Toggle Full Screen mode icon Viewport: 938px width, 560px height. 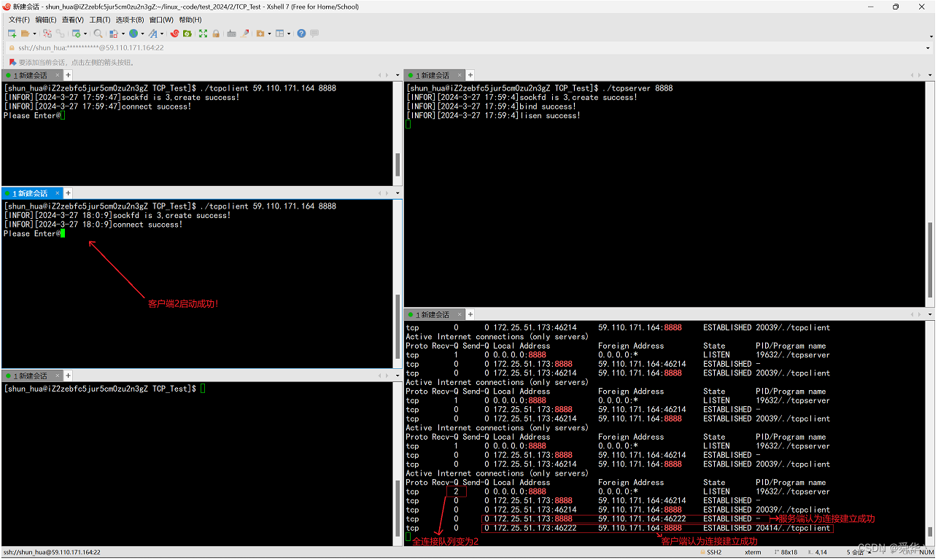203,34
